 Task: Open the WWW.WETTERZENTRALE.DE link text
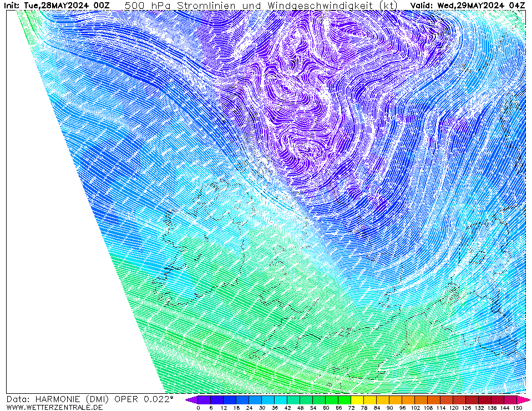[x=54, y=407]
